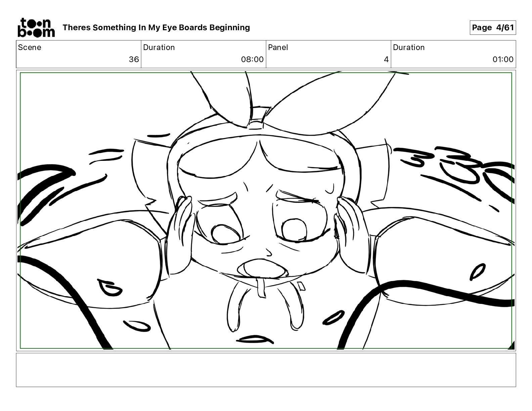Select scene number '36'
This screenshot has width=532, height=411.
(x=134, y=59)
